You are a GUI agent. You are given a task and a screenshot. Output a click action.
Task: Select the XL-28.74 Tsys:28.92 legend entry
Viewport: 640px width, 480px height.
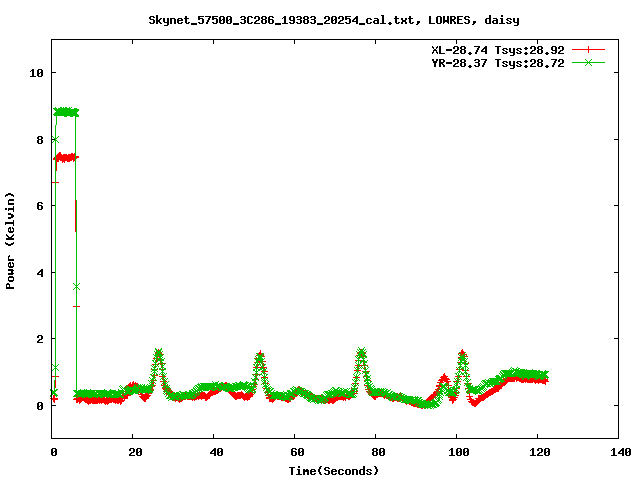498,50
